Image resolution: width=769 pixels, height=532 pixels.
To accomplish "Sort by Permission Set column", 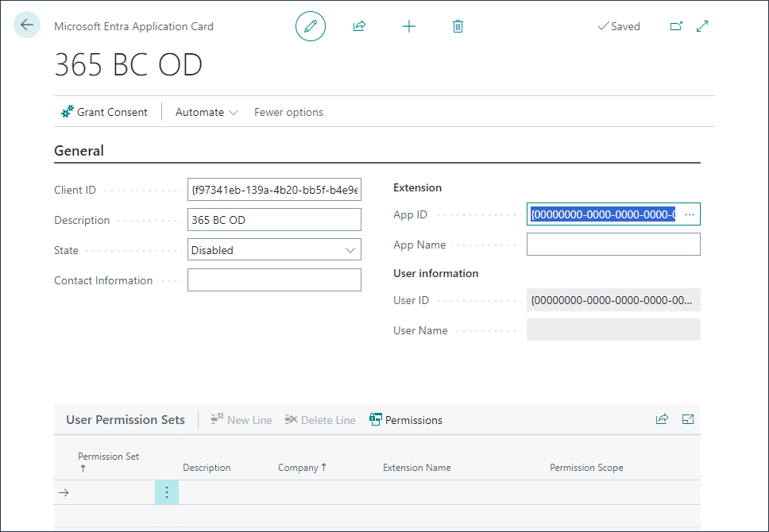I will click(108, 461).
